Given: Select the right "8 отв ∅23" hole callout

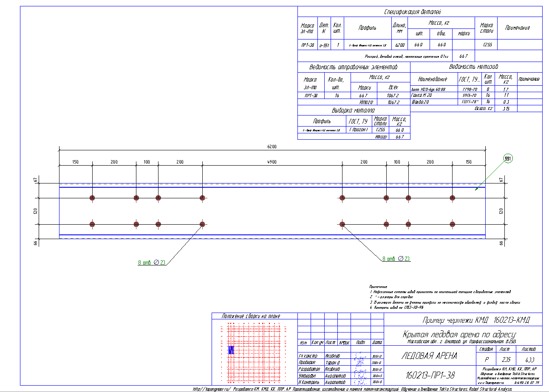Looking at the screenshot, I should pyautogui.click(x=396, y=259).
